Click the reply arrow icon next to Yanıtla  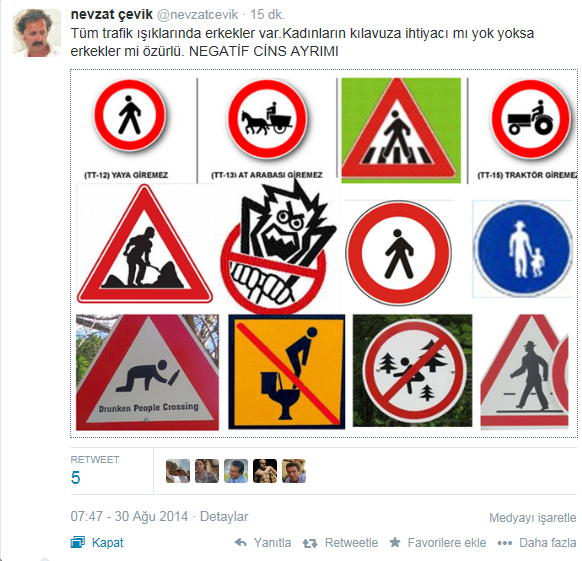[x=241, y=542]
